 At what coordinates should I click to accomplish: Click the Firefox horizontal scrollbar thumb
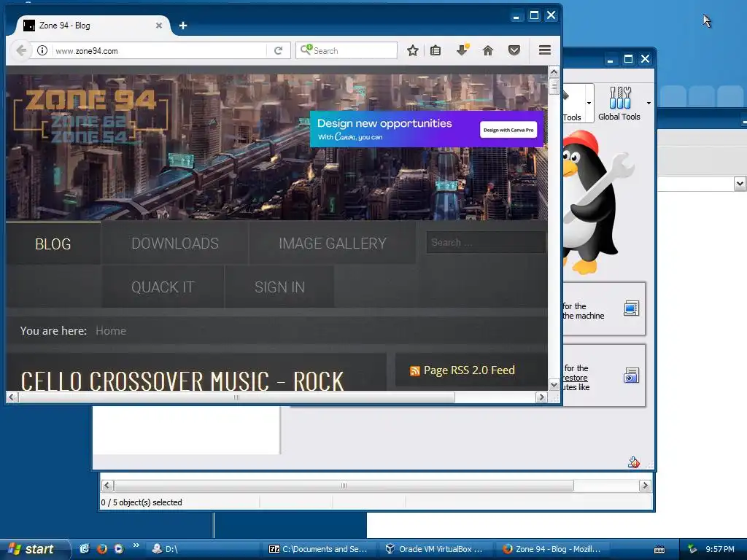click(237, 397)
